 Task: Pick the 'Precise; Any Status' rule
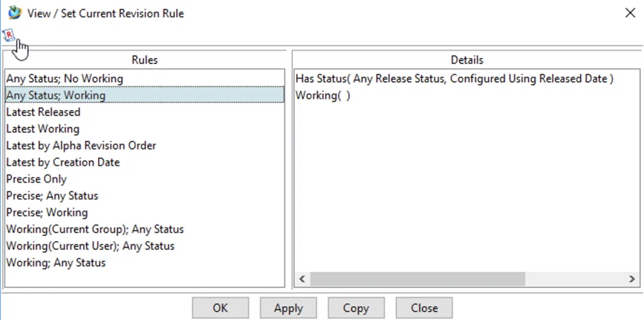pos(144,196)
